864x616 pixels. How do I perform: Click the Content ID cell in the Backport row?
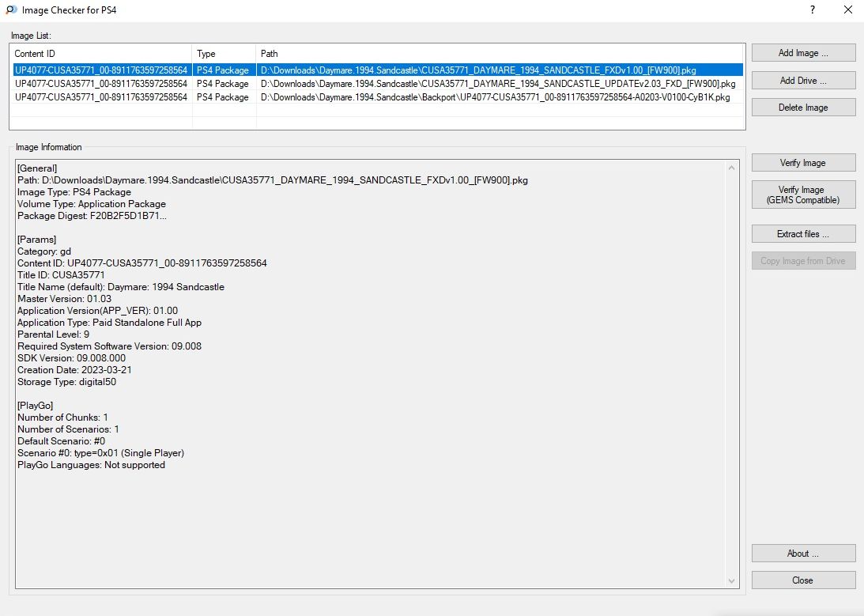(101, 97)
